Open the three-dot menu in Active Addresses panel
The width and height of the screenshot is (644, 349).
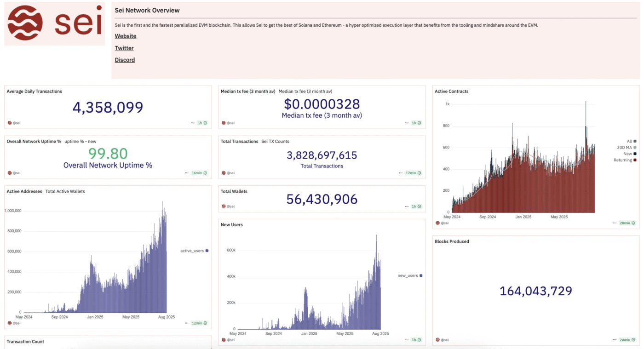coord(187,323)
